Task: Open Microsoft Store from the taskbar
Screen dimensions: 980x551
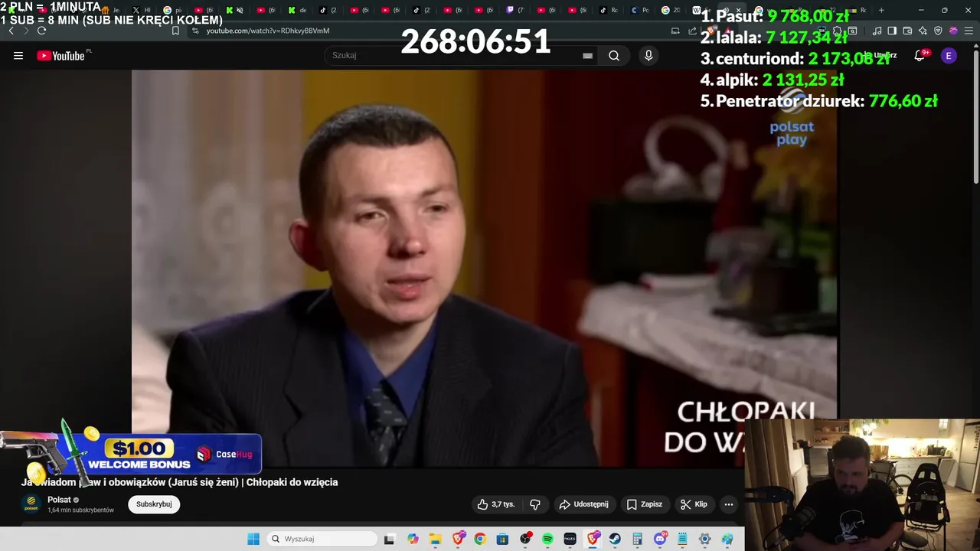Action: coord(502,540)
